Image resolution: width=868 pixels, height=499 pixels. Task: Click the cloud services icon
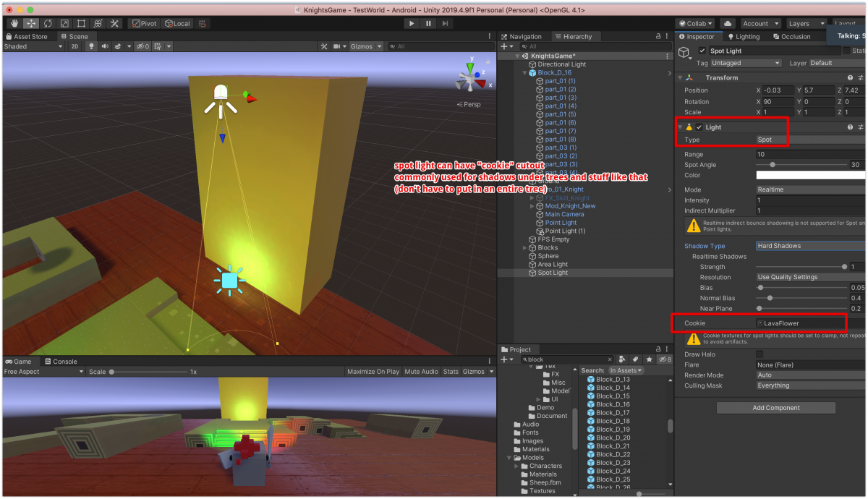[728, 23]
